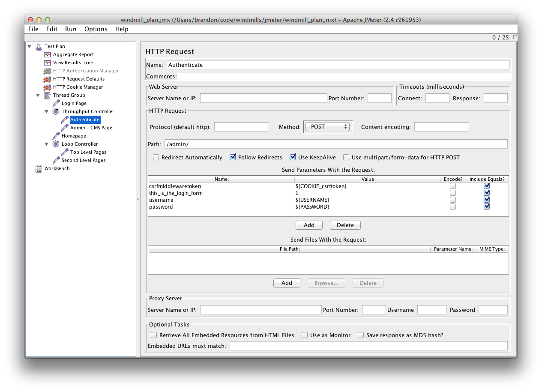Click the Login Page sampler icon
The image size is (542, 392).
point(56,103)
